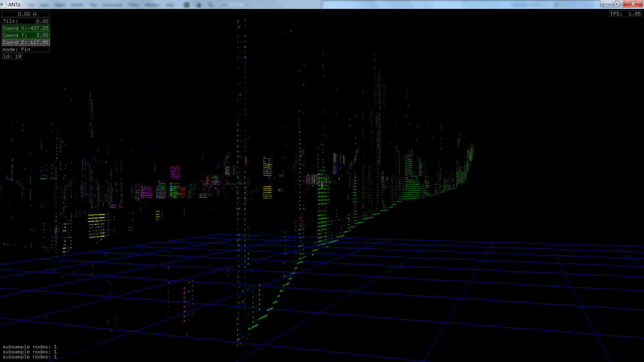The width and height of the screenshot is (644, 362).
Task: Select the Coord X readout
Action: (x=26, y=28)
